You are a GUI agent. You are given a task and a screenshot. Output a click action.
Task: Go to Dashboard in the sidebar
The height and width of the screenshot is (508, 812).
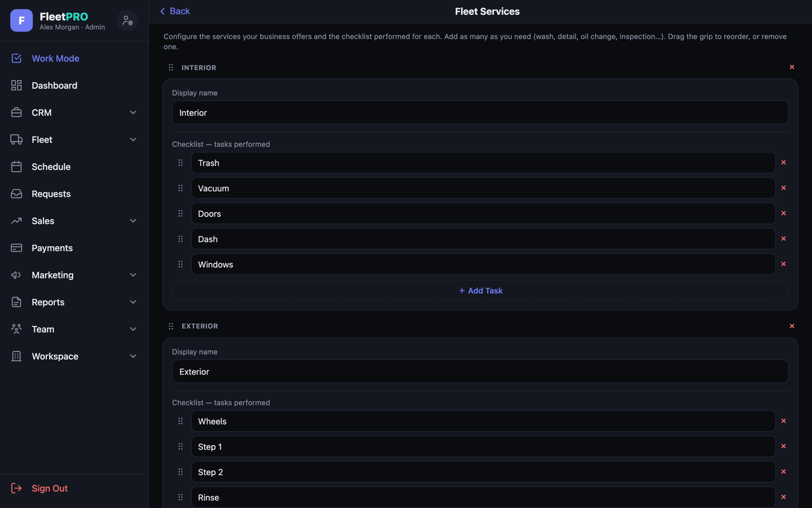coord(74,85)
